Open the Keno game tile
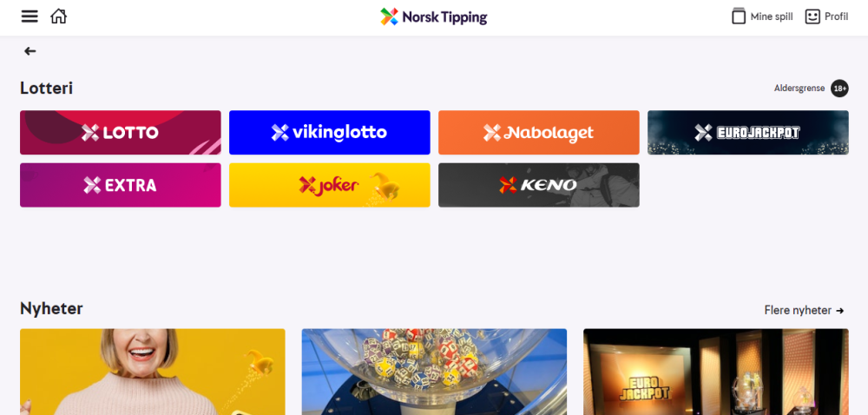The height and width of the screenshot is (415, 868). point(539,185)
